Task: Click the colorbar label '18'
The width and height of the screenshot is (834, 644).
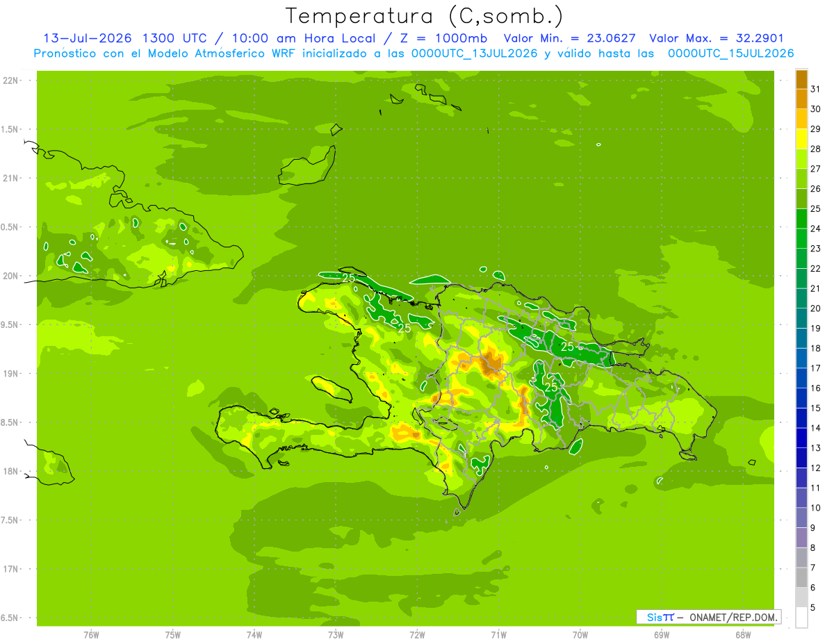Action: [x=815, y=348]
